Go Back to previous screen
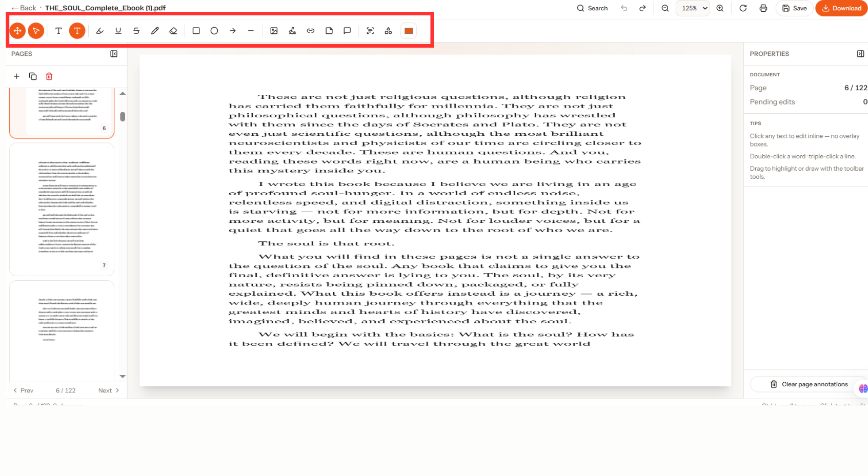Image resolution: width=868 pixels, height=476 pixels. click(x=24, y=8)
